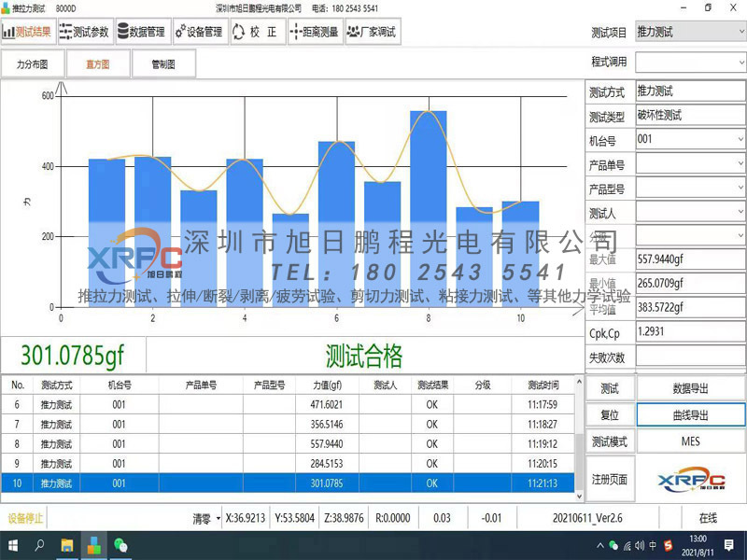Open 校正 calibration page
This screenshot has height=560, width=747.
tap(258, 32)
